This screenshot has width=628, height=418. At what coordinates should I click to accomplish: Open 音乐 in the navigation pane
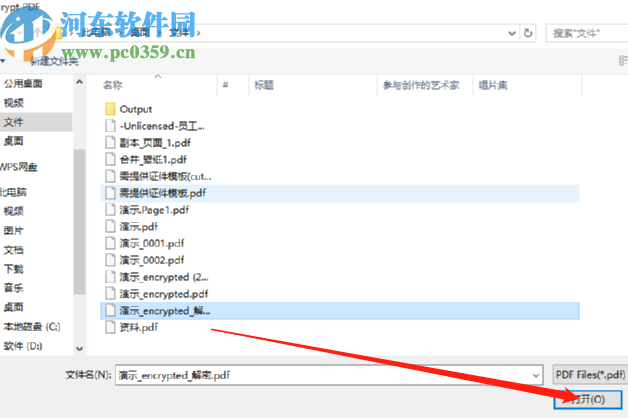[14, 288]
